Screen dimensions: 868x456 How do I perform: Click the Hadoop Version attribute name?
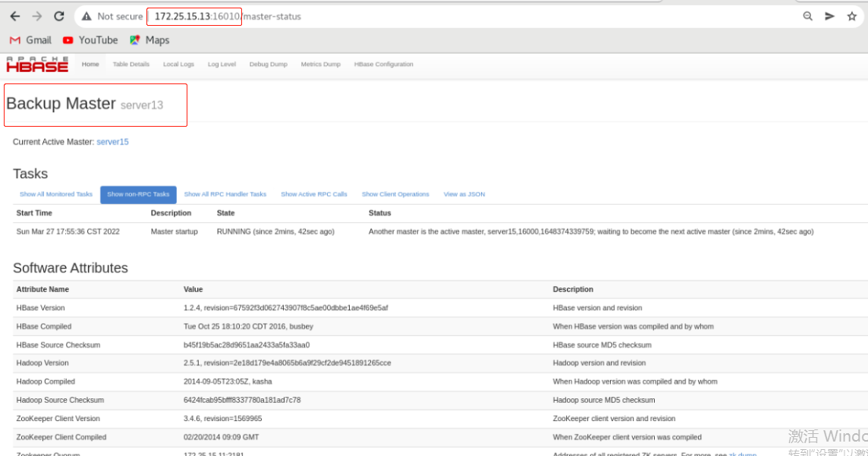42,363
